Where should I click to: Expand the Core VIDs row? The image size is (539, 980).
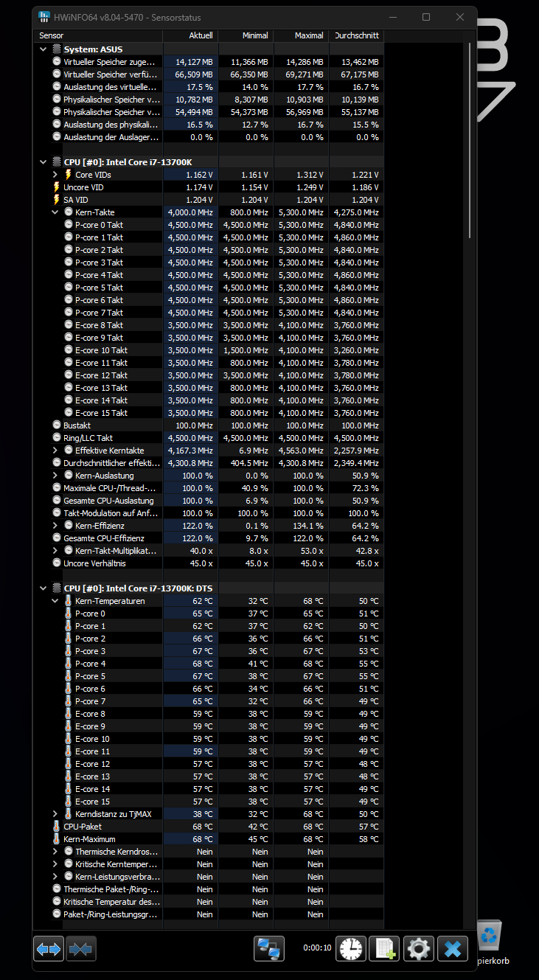55,175
